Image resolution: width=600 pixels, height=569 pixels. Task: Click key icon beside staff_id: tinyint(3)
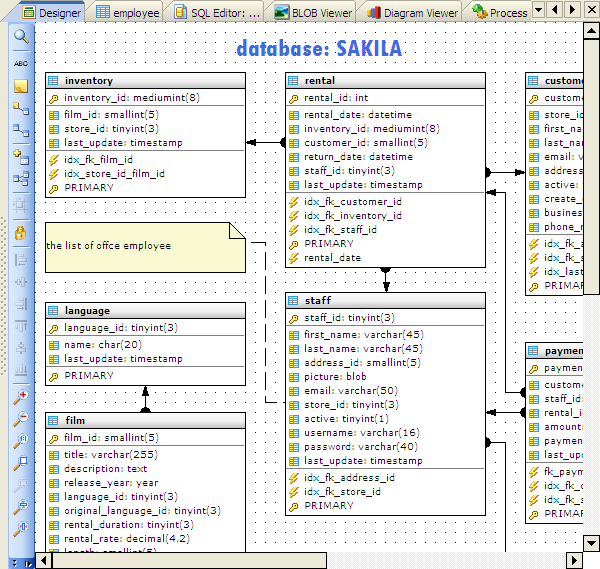(293, 318)
